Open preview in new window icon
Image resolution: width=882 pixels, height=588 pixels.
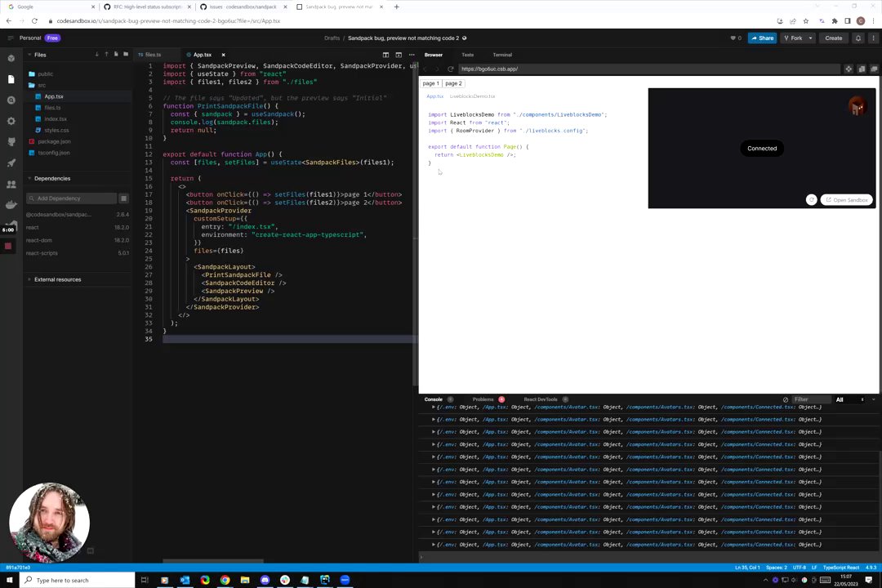874,69
